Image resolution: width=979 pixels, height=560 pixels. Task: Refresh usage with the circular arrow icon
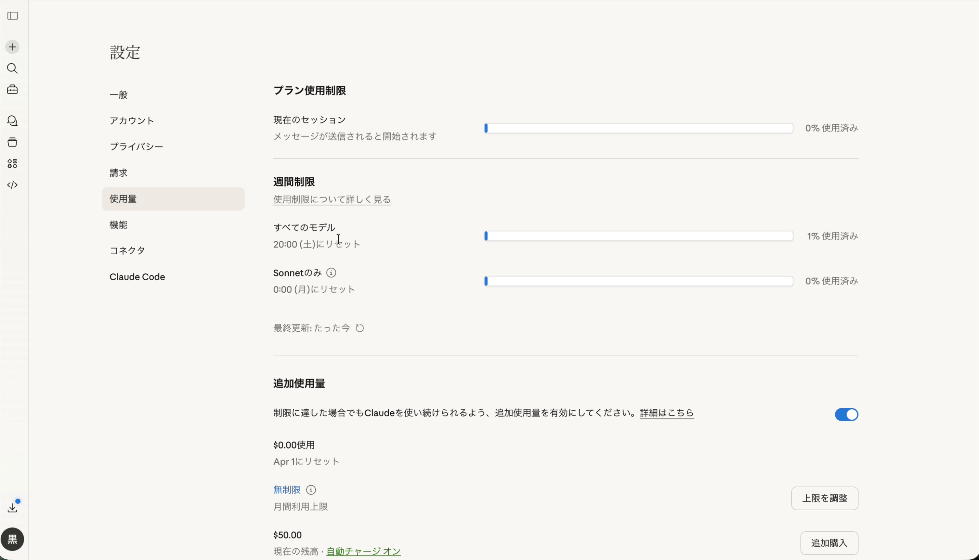(359, 328)
